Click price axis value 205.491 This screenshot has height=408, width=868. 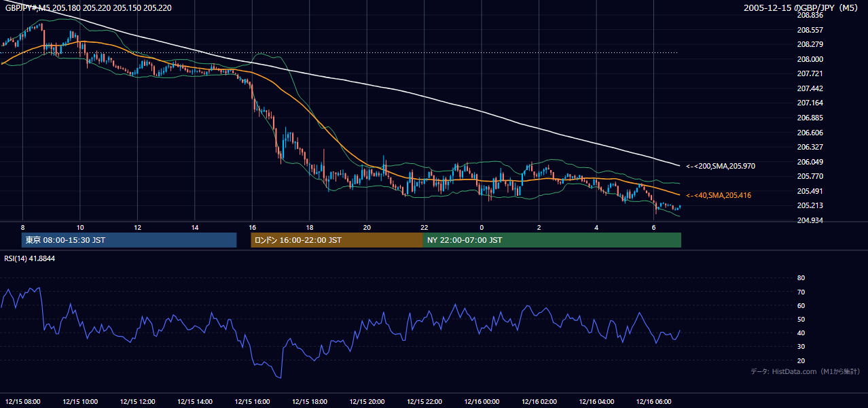click(810, 191)
